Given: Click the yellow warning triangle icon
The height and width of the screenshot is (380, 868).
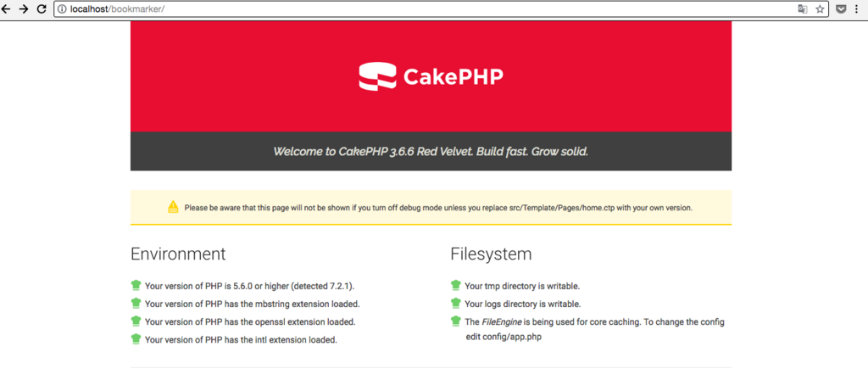Looking at the screenshot, I should tap(173, 207).
